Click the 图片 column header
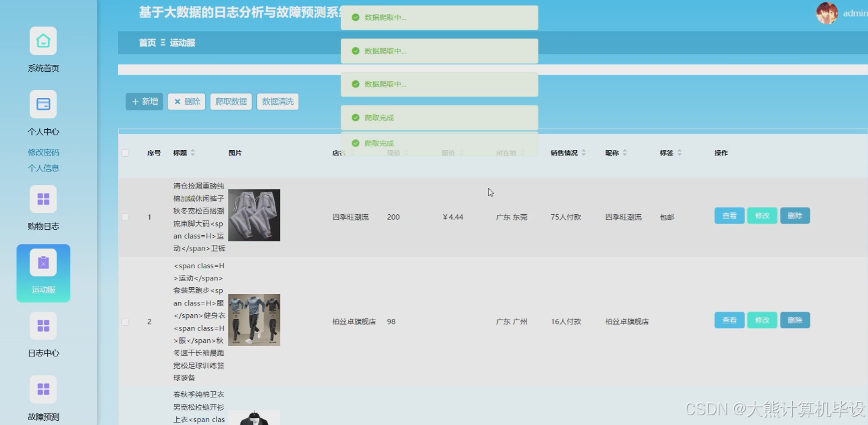 click(x=235, y=153)
